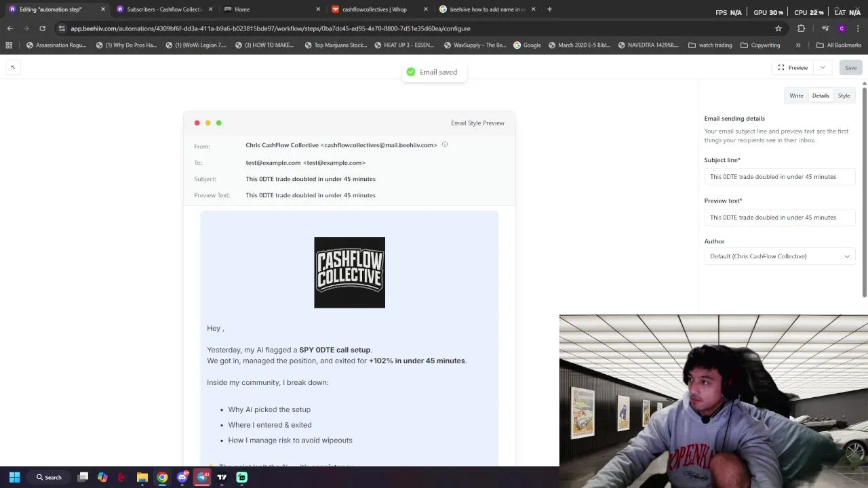Viewport: 868px width, 488px height.
Task: Open the Google bookmark
Action: tap(527, 45)
